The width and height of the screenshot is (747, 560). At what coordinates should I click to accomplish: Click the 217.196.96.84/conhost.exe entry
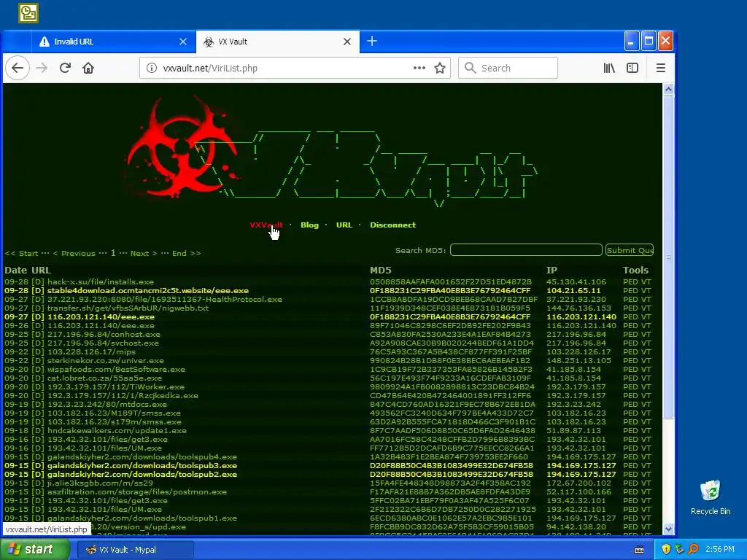click(104, 334)
